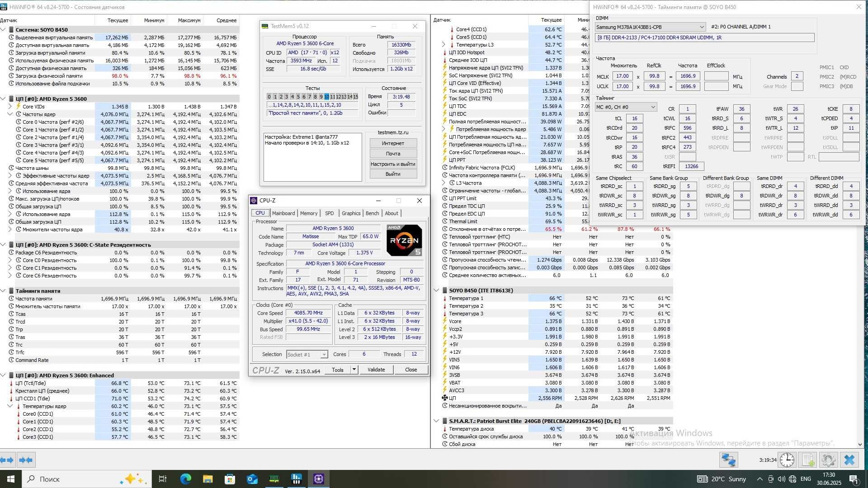868x488 pixels.
Task: Open the Tools dropdown arrow in CPU-Z
Action: 354,370
